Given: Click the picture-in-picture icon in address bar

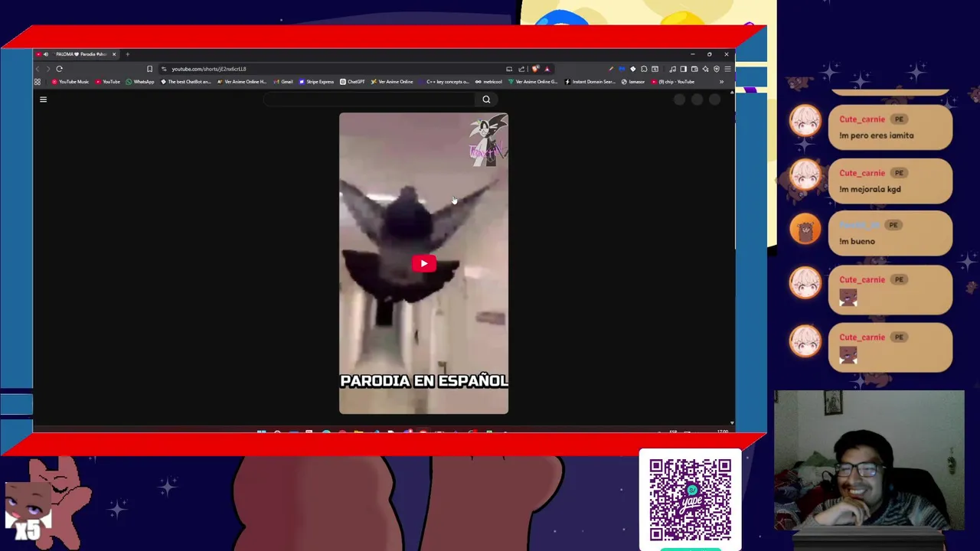Looking at the screenshot, I should click(x=509, y=69).
